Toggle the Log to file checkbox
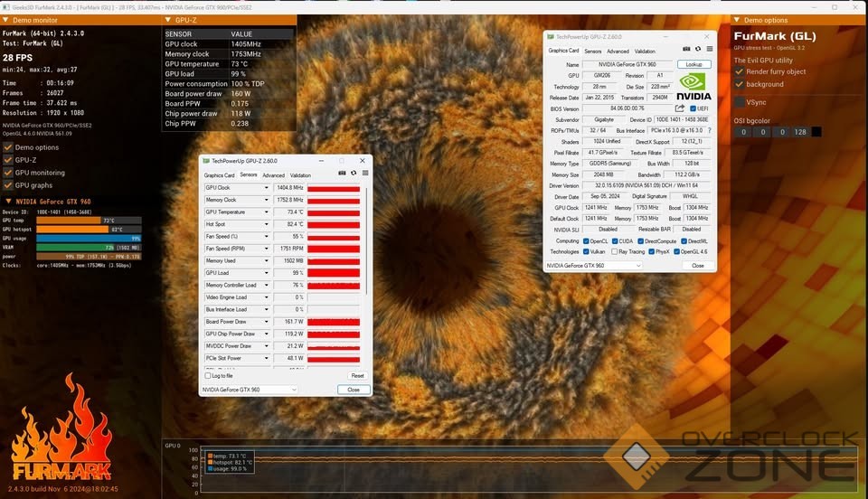This screenshot has height=499, width=868. pyautogui.click(x=208, y=375)
